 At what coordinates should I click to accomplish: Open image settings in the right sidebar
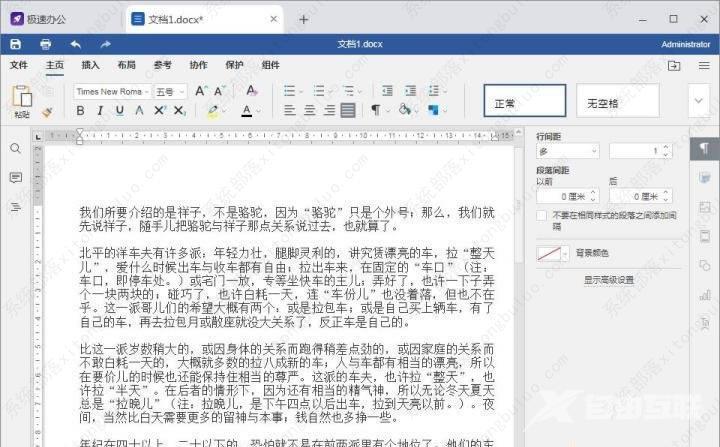coord(704,207)
